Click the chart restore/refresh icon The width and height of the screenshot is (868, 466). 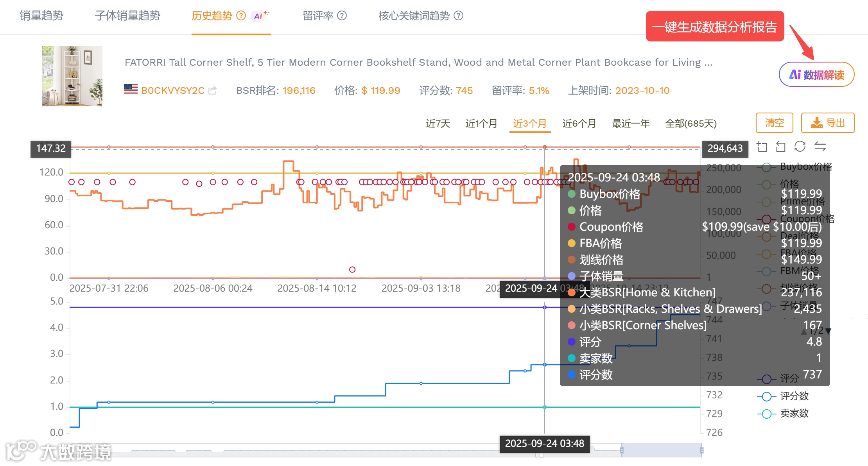[800, 147]
